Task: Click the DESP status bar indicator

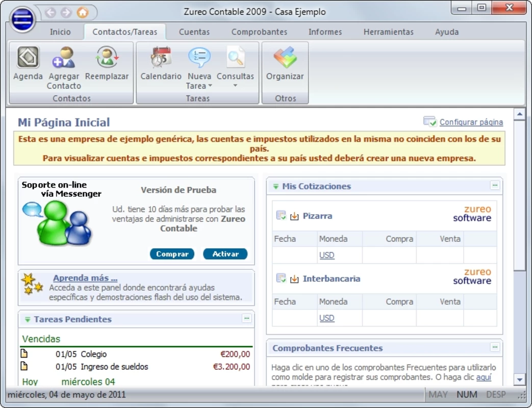Action: click(x=496, y=394)
